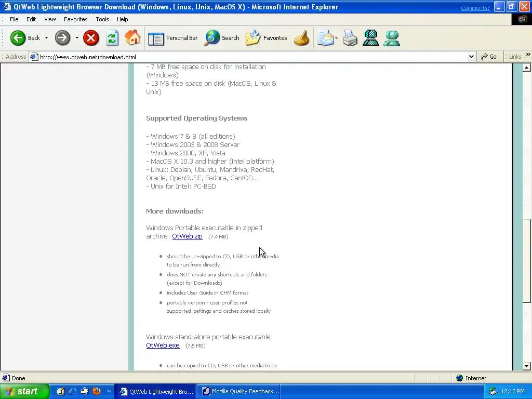Image resolution: width=532 pixels, height=399 pixels.
Task: Toggle the Personal Bar panel
Action: (172, 38)
